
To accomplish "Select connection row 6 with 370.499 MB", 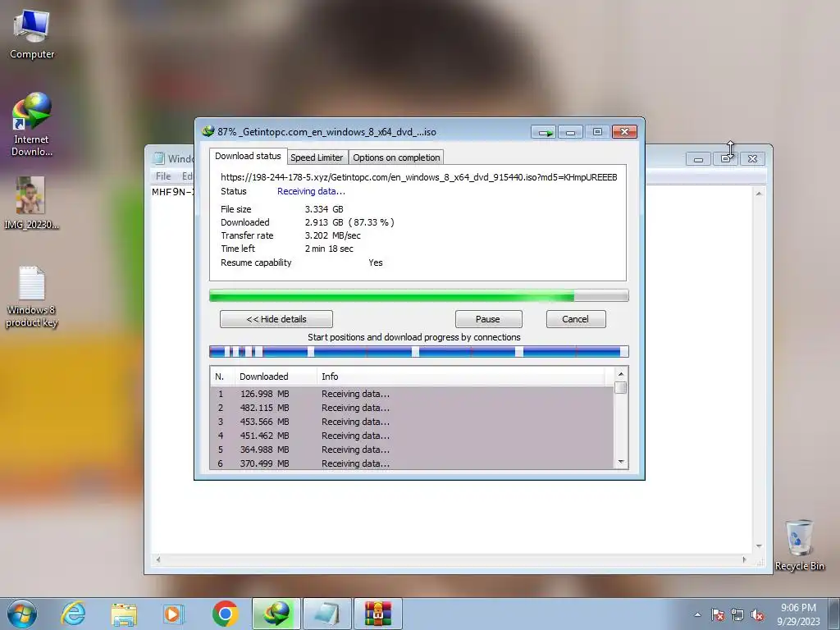I will tap(412, 463).
